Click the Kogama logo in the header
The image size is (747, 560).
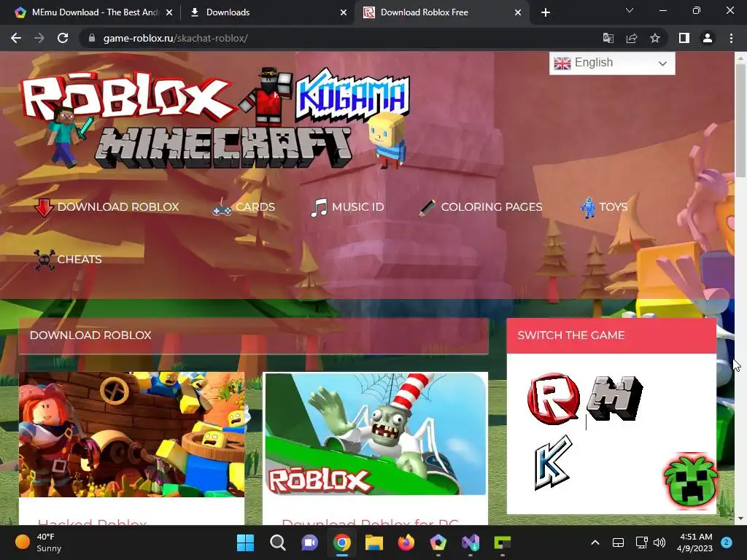click(x=352, y=96)
